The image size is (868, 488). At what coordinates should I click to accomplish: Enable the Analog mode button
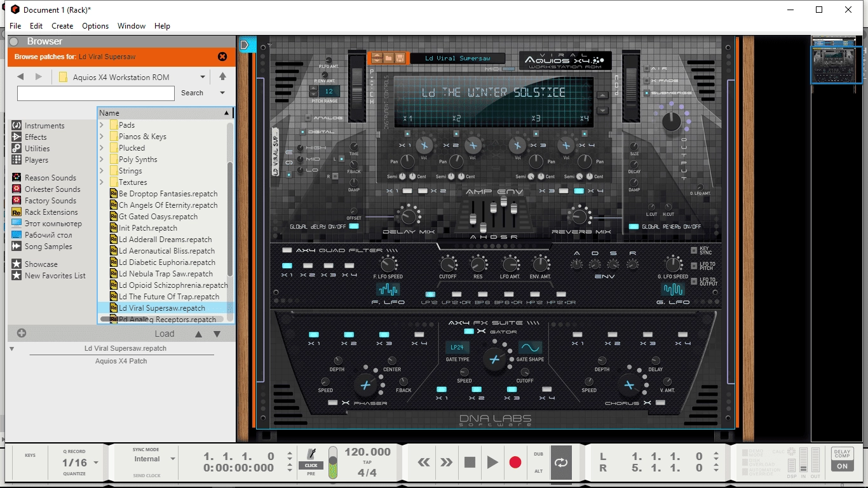(x=308, y=118)
